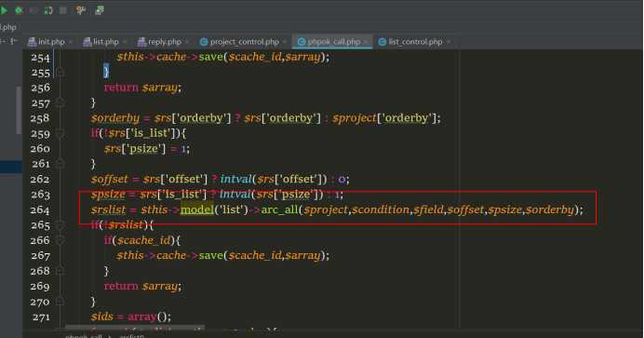Screen dimensions: 644x338
Task: Click the grey Stop square icon
Action: coord(63,10)
